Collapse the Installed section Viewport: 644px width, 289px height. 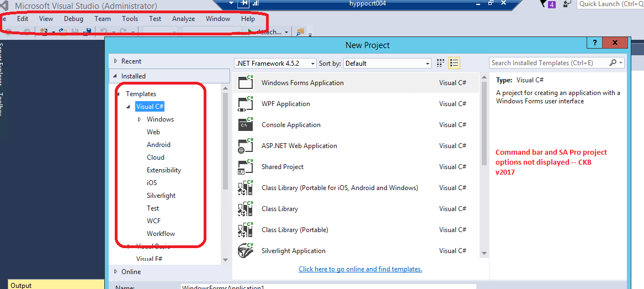[115, 76]
